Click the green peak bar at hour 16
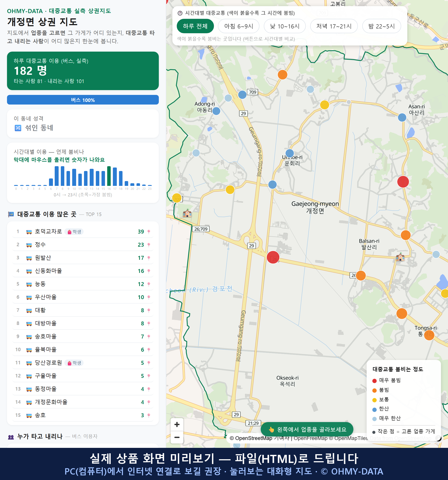448x480 pixels. (109, 176)
